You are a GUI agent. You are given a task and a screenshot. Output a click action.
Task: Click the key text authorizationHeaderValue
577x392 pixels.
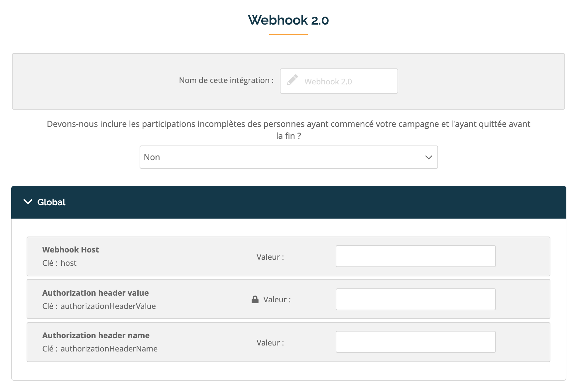[108, 306]
